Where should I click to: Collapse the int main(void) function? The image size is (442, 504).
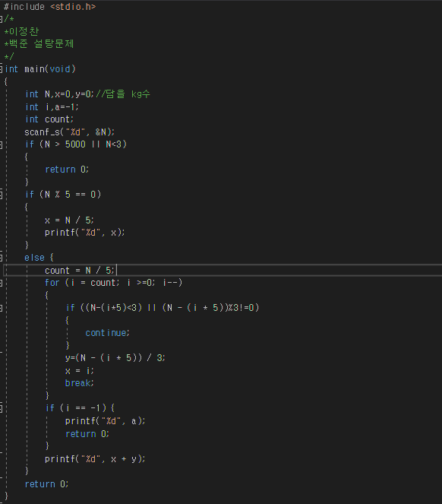[1, 69]
